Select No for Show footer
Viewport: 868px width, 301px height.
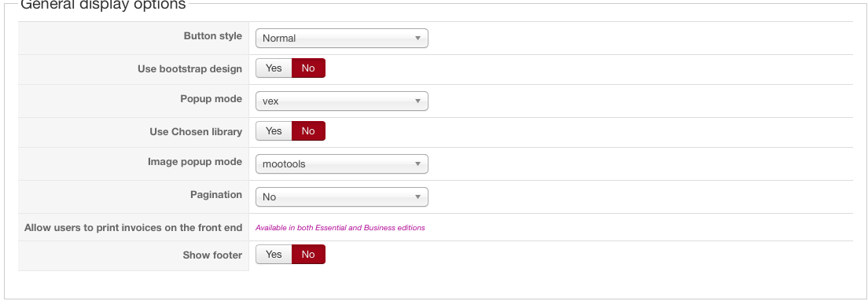click(x=308, y=255)
